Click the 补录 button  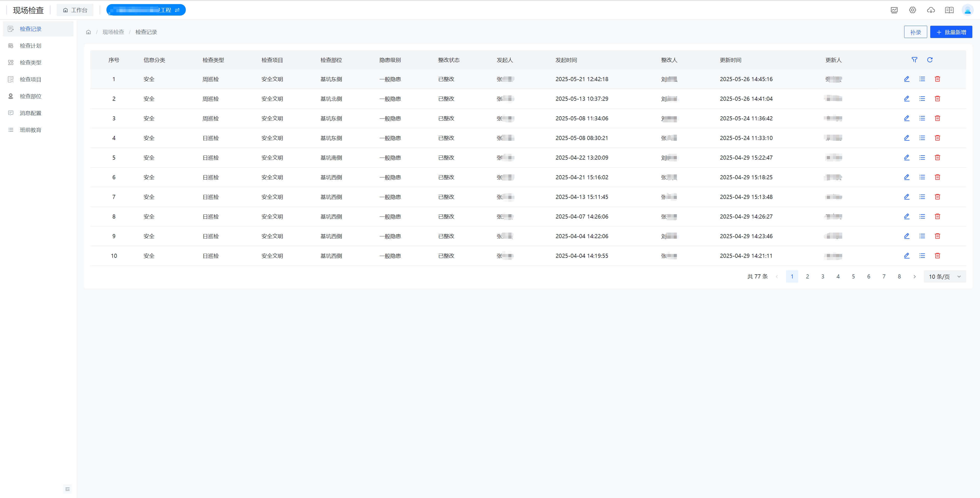point(915,32)
